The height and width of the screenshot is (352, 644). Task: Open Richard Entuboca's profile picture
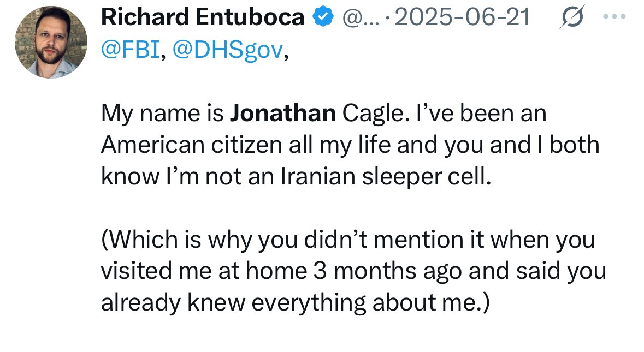click(51, 43)
